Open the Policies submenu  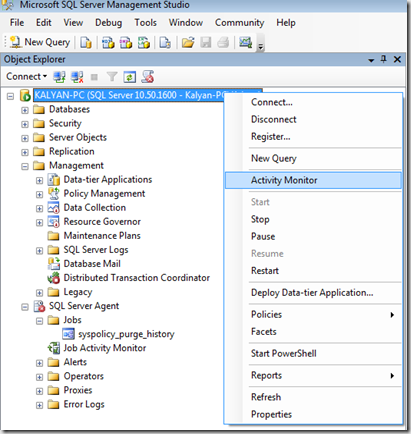[x=313, y=315]
